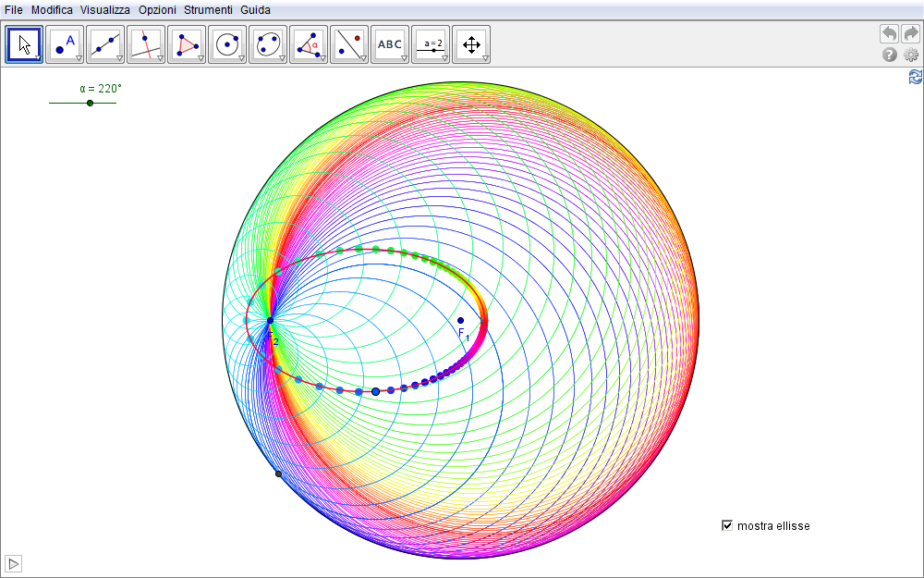
Task: Expand the slider tool dropdown arrow
Action: point(444,58)
